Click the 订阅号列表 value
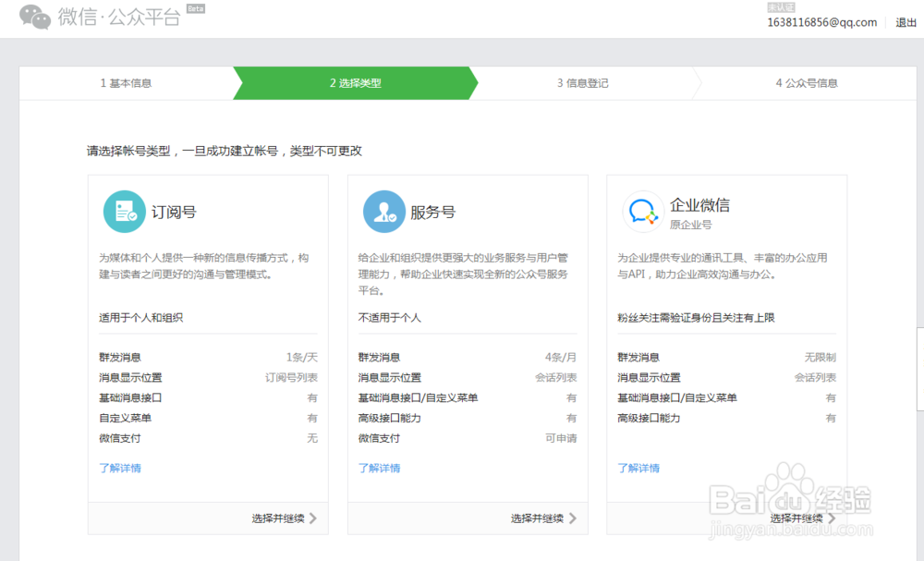924x561 pixels. click(291, 377)
